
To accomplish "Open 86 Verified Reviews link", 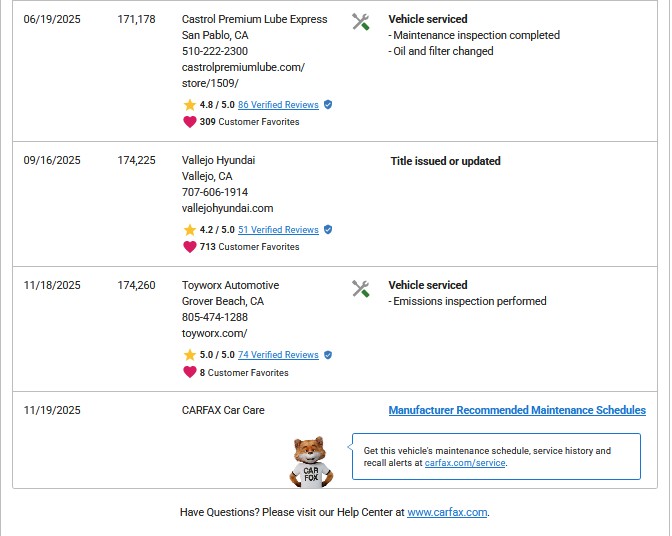I will coord(278,105).
